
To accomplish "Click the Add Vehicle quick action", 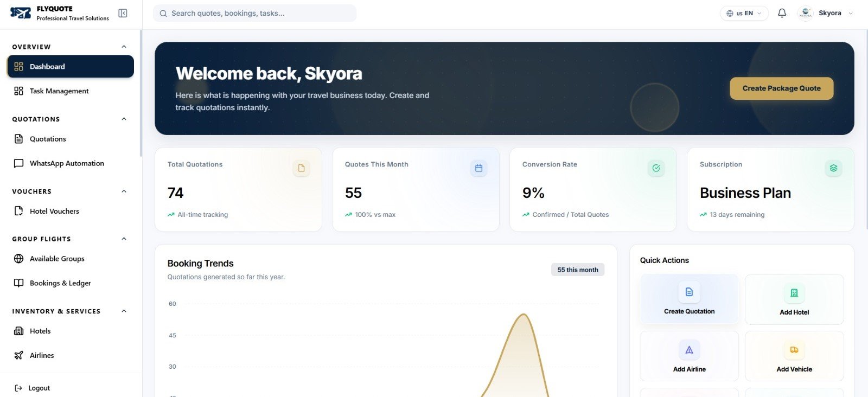I will point(794,356).
